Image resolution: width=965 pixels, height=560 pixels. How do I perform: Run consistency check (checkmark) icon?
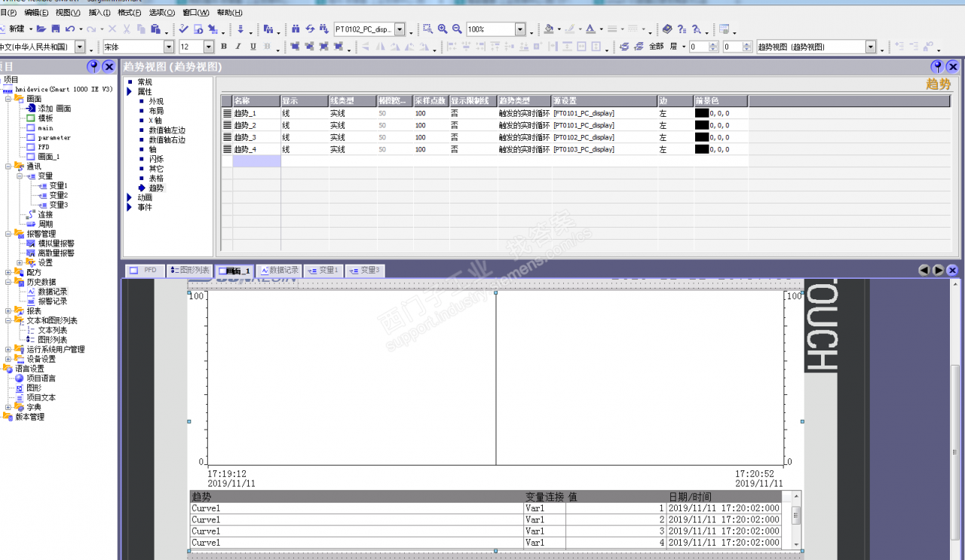(183, 29)
